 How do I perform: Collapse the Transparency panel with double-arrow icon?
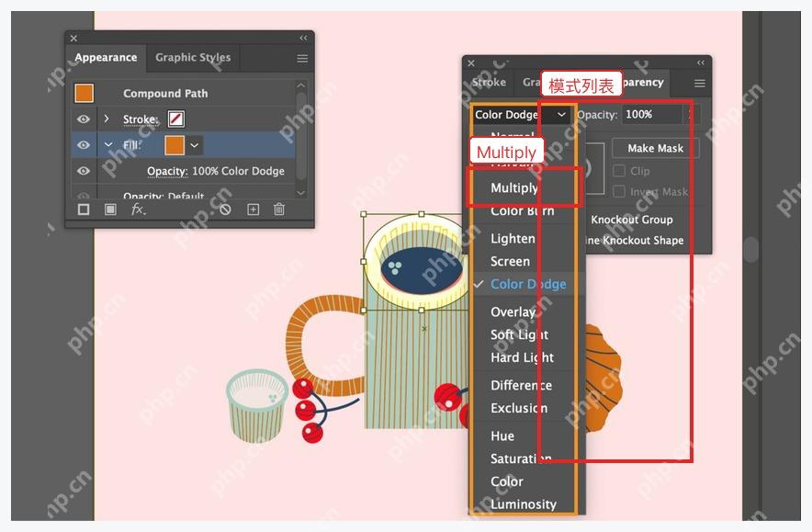701,62
